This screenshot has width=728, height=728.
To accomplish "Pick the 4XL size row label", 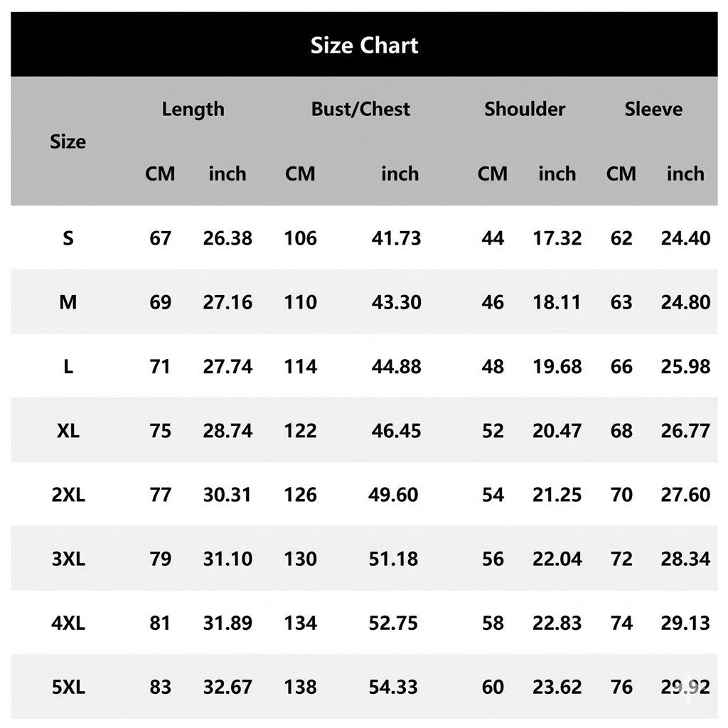I will (68, 623).
